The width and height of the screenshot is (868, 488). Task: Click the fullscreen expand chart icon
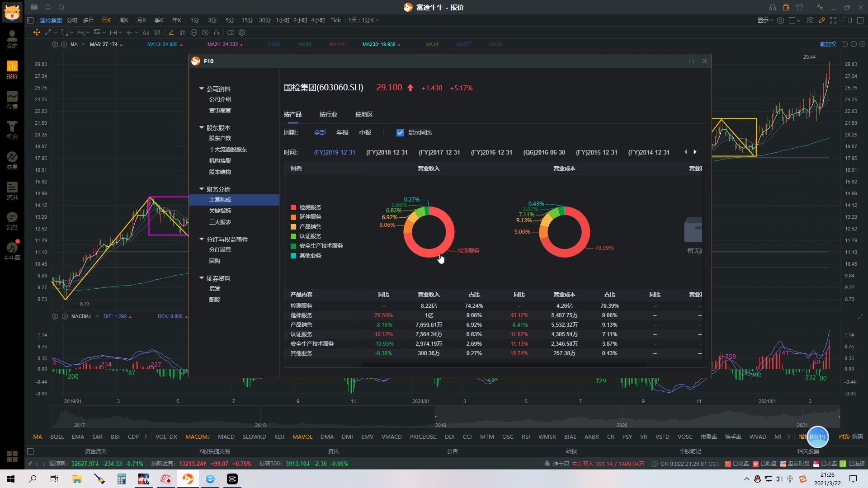click(833, 20)
